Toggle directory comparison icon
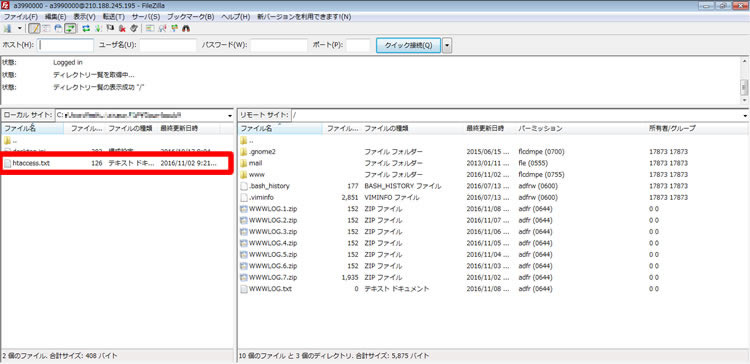 163,29
